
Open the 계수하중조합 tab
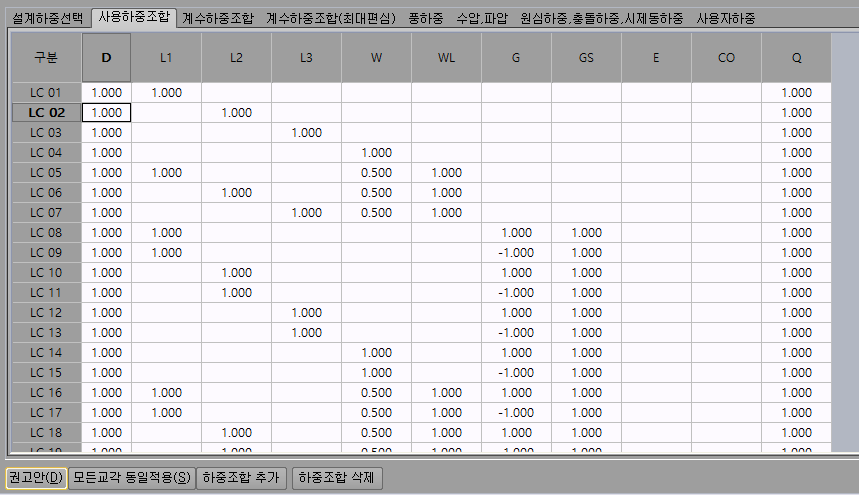(217, 18)
